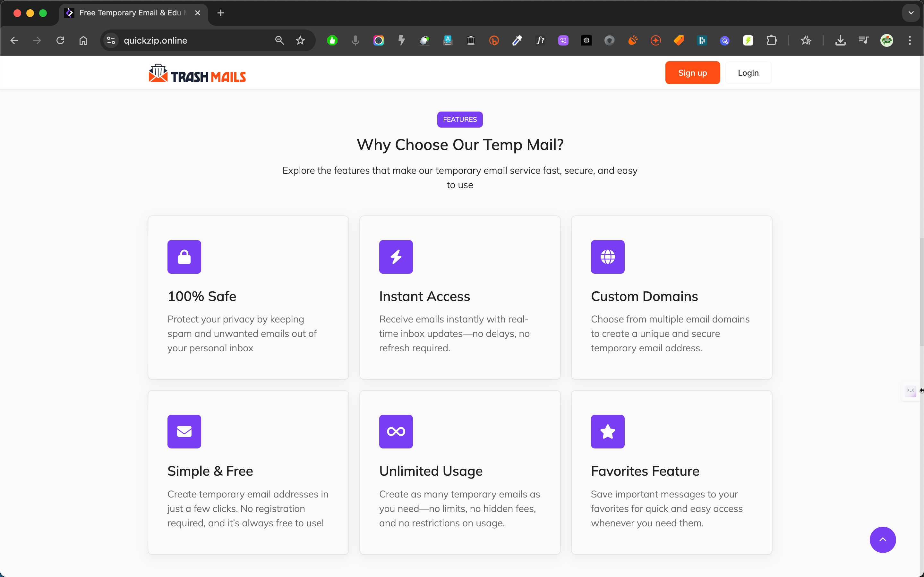Open Chrome's three-dot menu
Image resolution: width=924 pixels, height=577 pixels.
[910, 40]
